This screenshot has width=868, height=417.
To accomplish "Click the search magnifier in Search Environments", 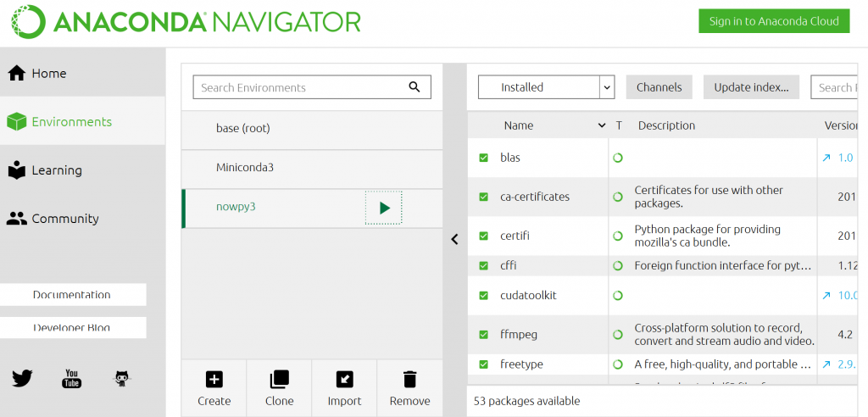I will 414,86.
